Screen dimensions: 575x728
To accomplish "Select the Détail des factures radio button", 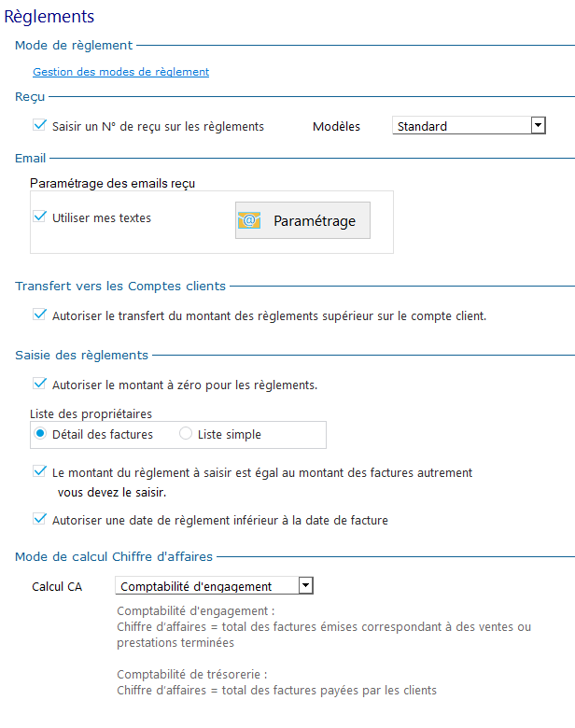I will click(40, 434).
